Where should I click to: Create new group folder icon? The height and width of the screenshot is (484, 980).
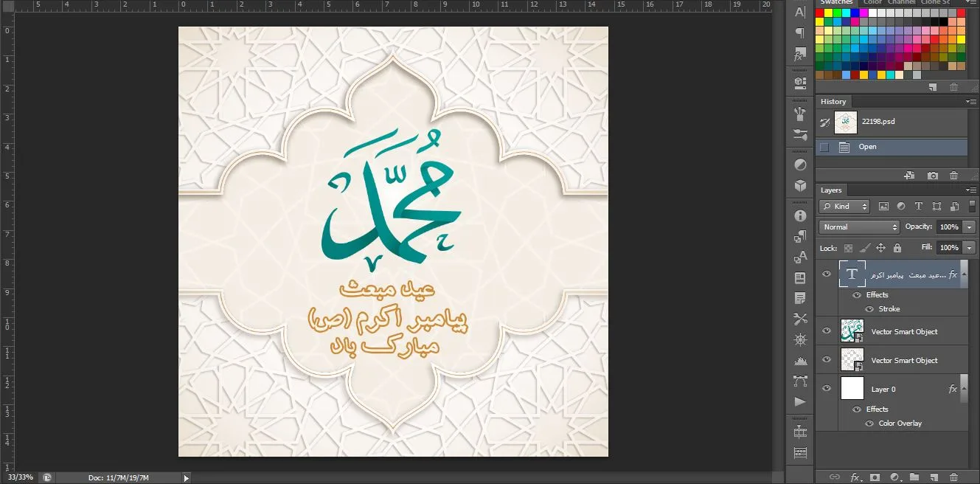(914, 477)
